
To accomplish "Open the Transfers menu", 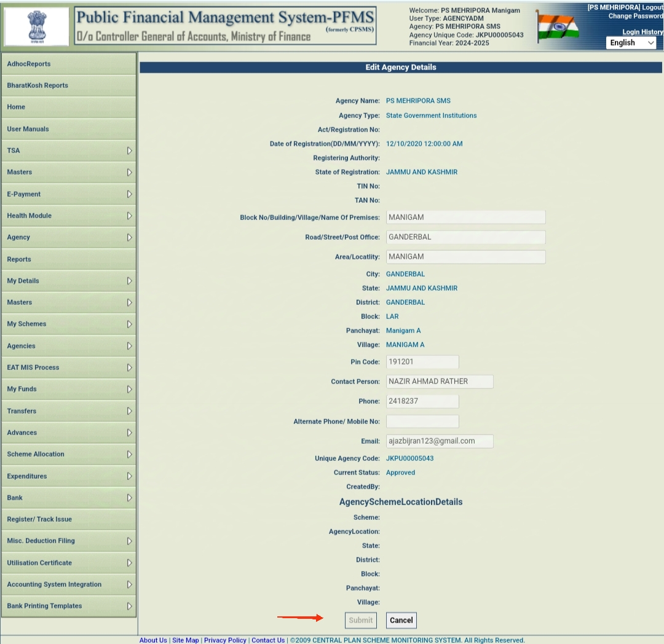I will pyautogui.click(x=69, y=411).
